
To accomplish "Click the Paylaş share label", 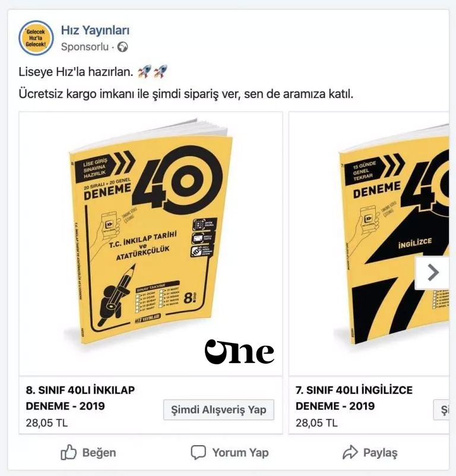I will click(x=380, y=453).
